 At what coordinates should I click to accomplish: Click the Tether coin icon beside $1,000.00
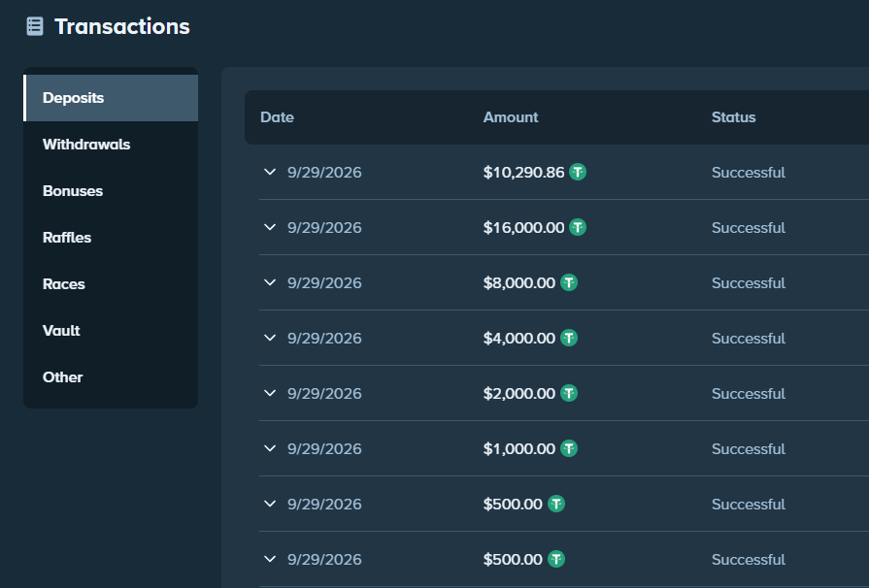[x=569, y=449]
